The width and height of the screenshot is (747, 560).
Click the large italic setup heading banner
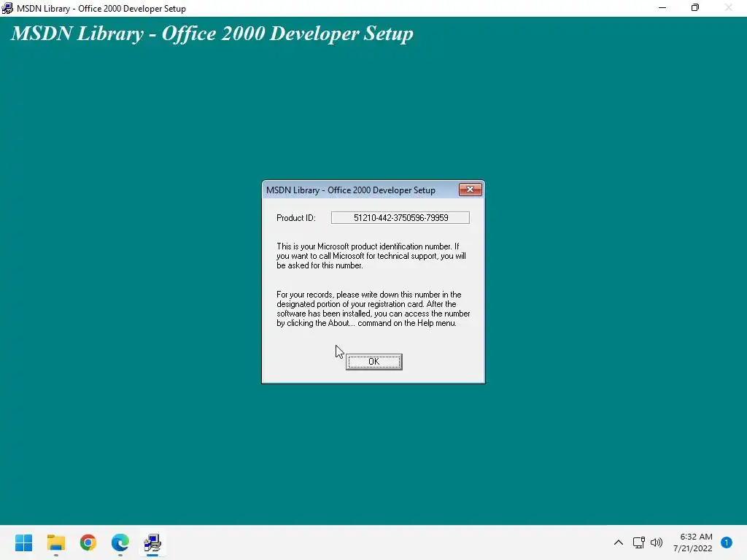click(x=212, y=34)
